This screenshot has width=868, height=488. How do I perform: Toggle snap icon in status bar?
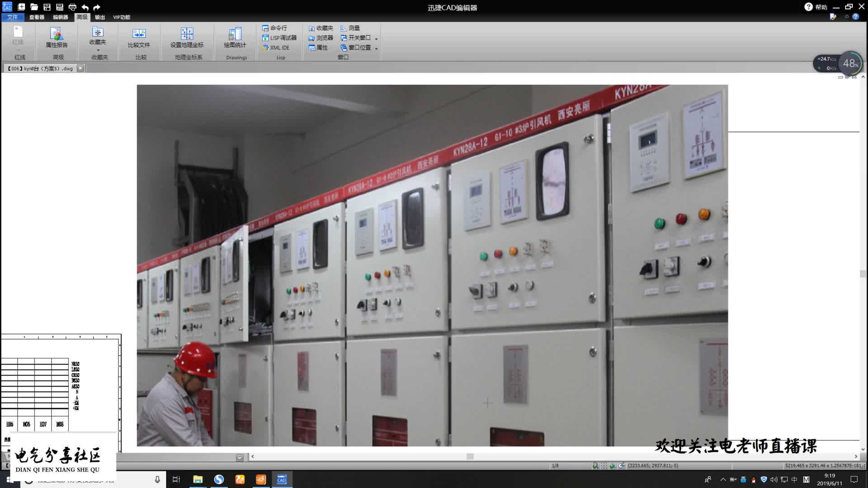click(595, 466)
